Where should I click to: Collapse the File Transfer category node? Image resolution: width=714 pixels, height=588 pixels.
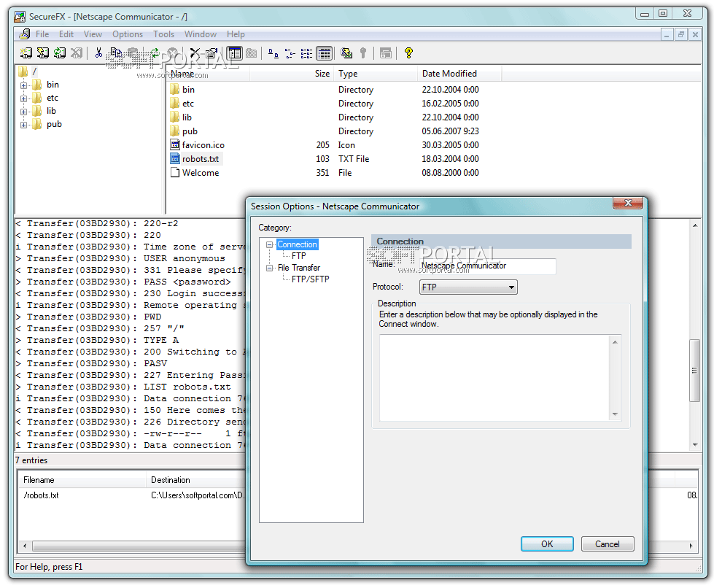(x=270, y=268)
